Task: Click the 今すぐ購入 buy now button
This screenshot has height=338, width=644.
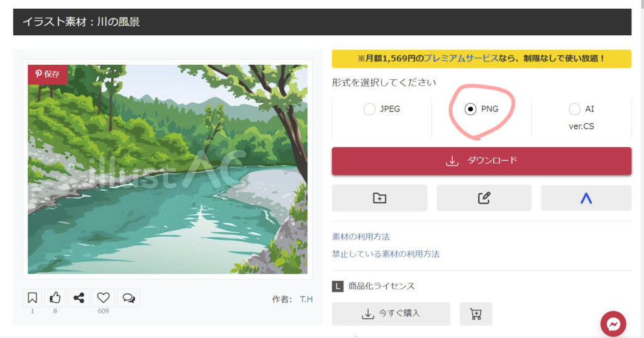Action: click(x=391, y=313)
